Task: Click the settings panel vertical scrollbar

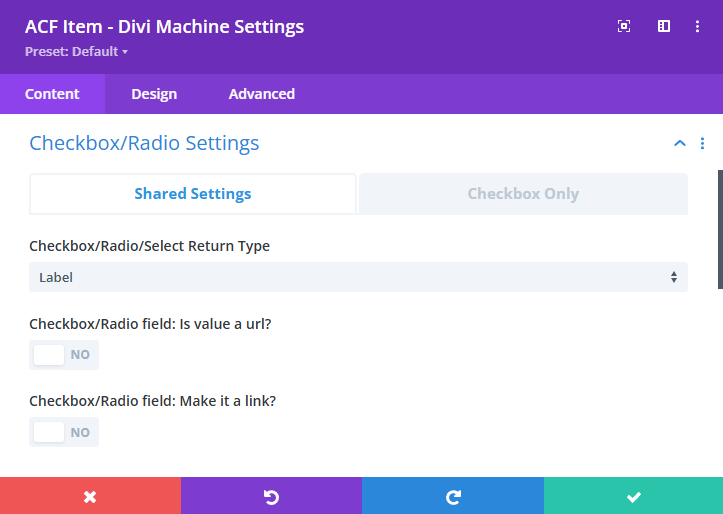Action: [x=720, y=230]
